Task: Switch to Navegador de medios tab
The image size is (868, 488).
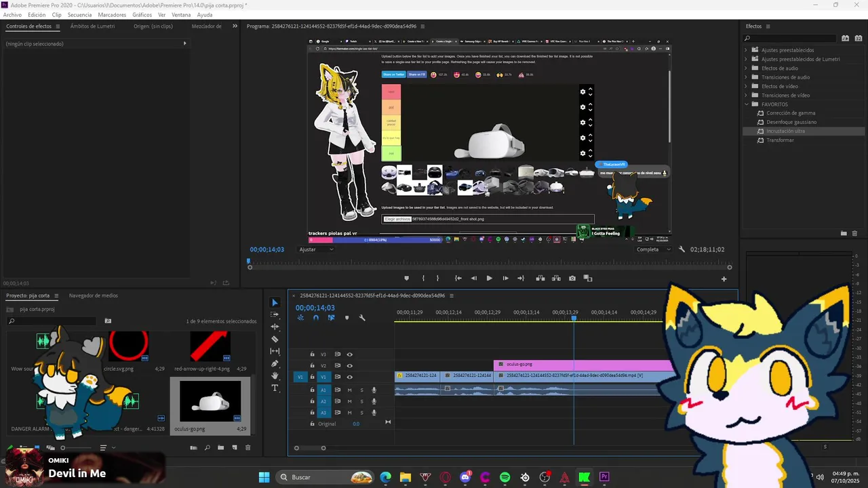Action: click(93, 296)
